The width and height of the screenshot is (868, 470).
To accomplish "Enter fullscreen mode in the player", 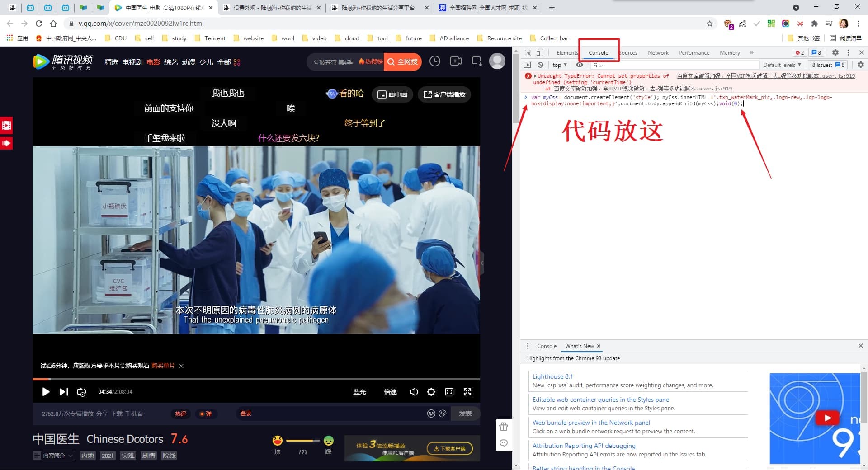I will 467,392.
